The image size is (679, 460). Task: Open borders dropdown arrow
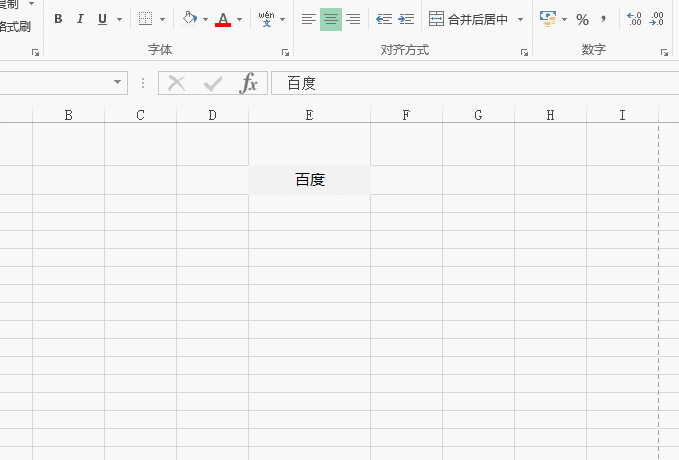click(162, 19)
